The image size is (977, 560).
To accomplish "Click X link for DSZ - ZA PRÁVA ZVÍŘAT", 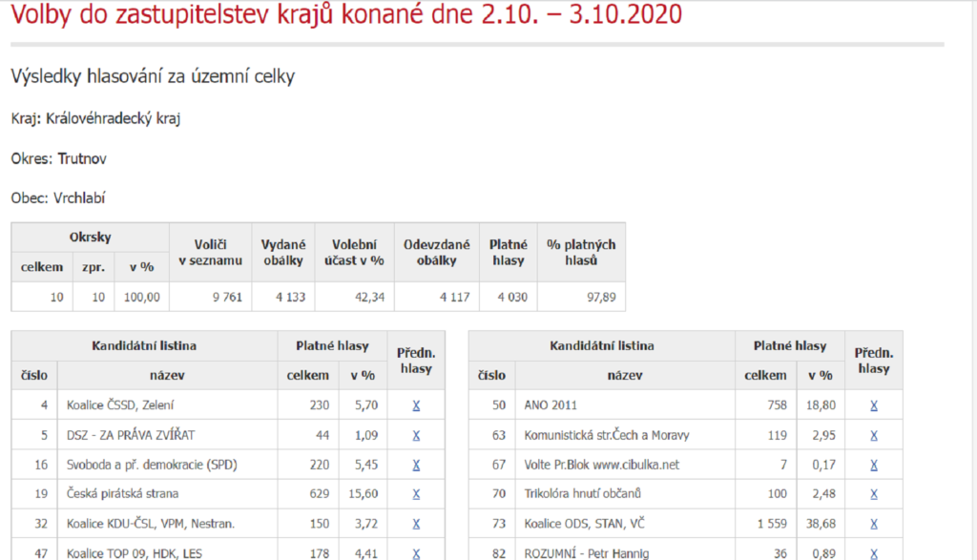I will 416,435.
